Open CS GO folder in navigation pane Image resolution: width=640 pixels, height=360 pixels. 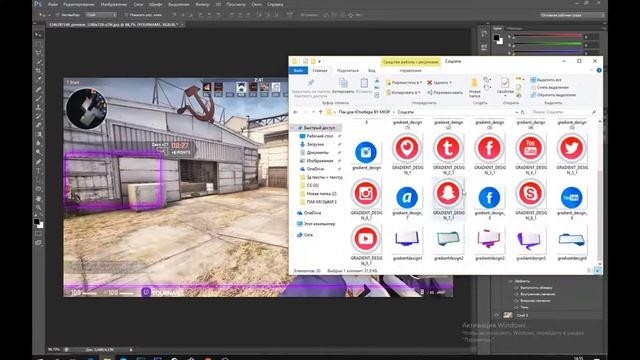point(312,185)
